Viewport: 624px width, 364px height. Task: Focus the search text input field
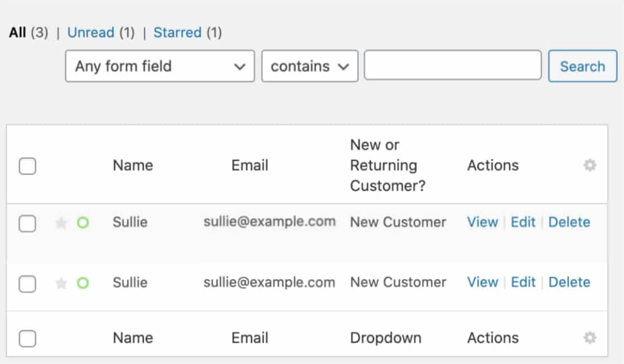tap(452, 65)
